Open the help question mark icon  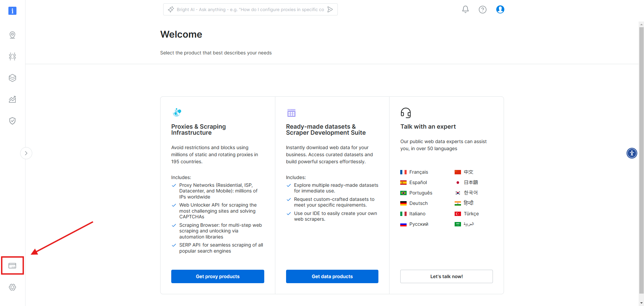point(482,9)
